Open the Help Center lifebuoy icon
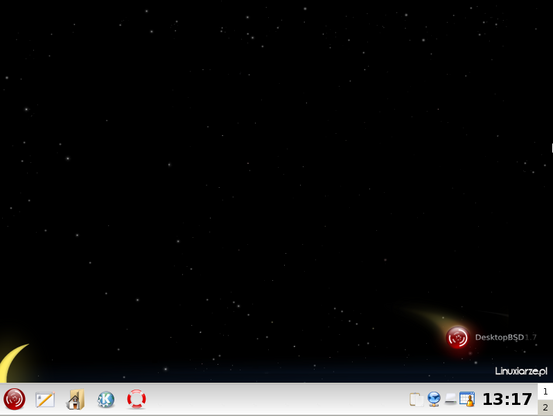Viewport: 553px width, 416px height. click(136, 399)
